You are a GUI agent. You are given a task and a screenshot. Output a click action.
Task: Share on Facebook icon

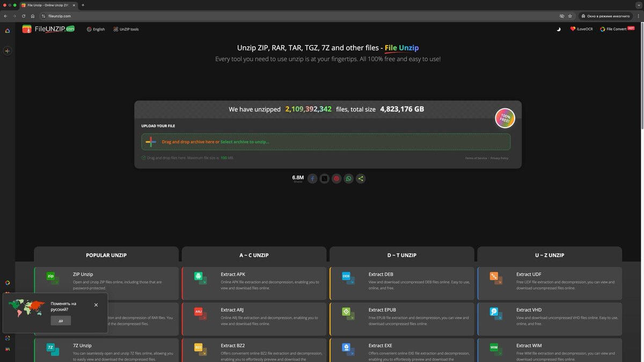point(312,179)
